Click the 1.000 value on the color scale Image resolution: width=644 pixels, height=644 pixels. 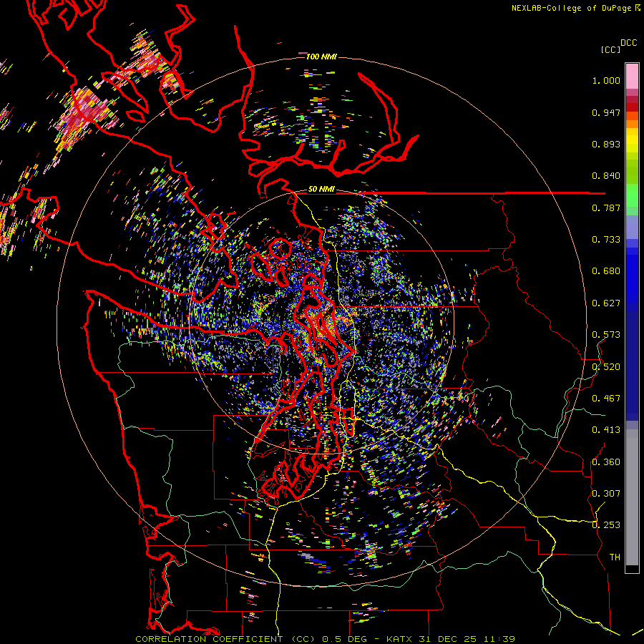pos(606,80)
